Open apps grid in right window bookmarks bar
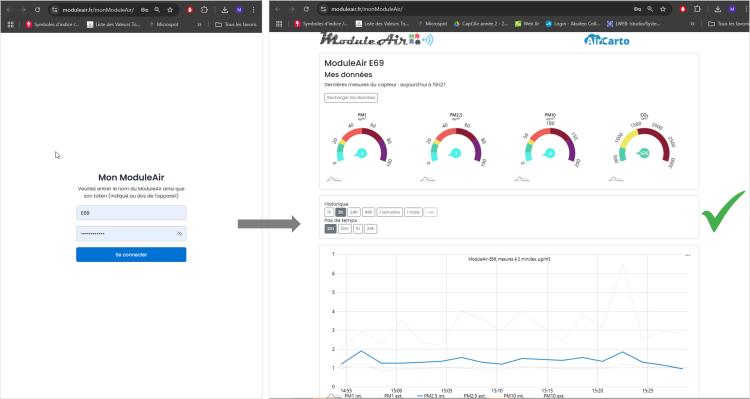 click(279, 23)
